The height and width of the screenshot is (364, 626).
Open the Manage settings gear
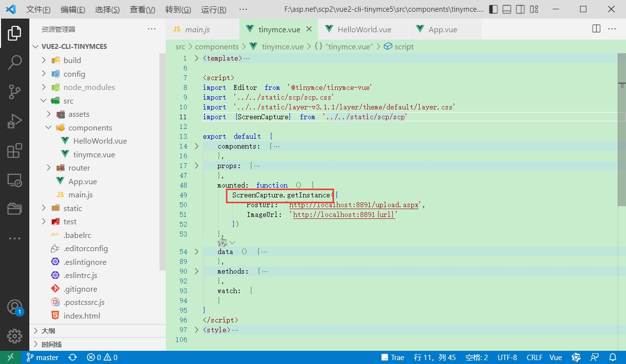15,336
